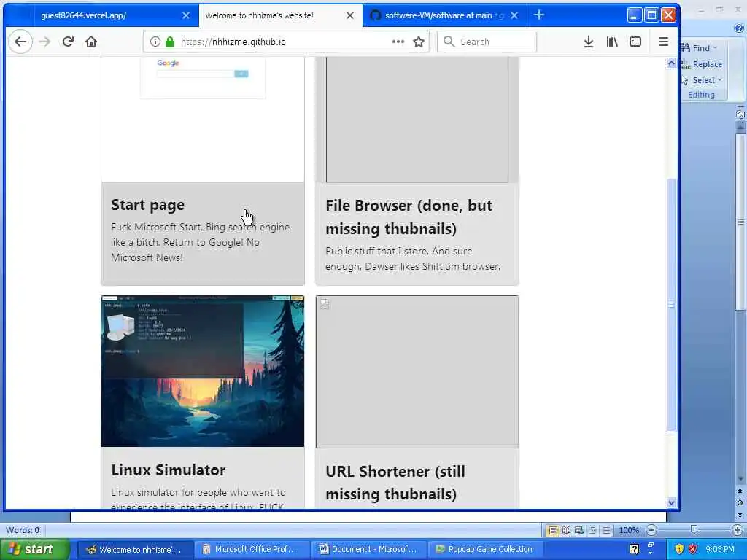Expand Select dropdown in Word ribbon
Screen dimensions: 747x560
click(x=719, y=80)
